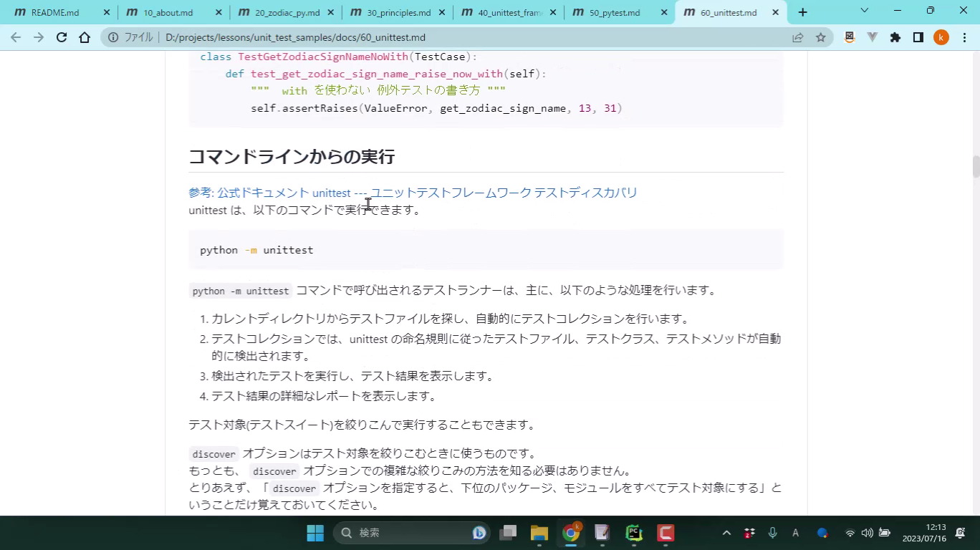The width and height of the screenshot is (980, 550).
Task: Open Chrome's three-dot menu
Action: [x=964, y=38]
